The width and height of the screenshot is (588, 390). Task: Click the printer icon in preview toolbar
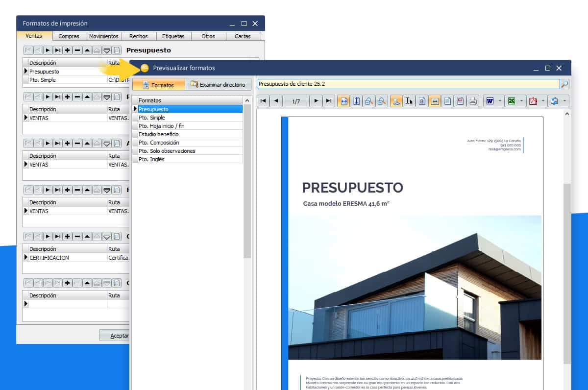(472, 101)
